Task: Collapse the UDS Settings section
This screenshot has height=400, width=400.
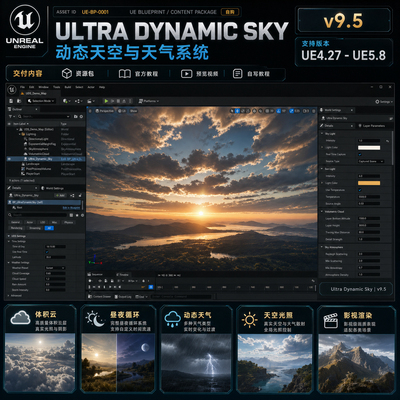Action: pos(9,236)
